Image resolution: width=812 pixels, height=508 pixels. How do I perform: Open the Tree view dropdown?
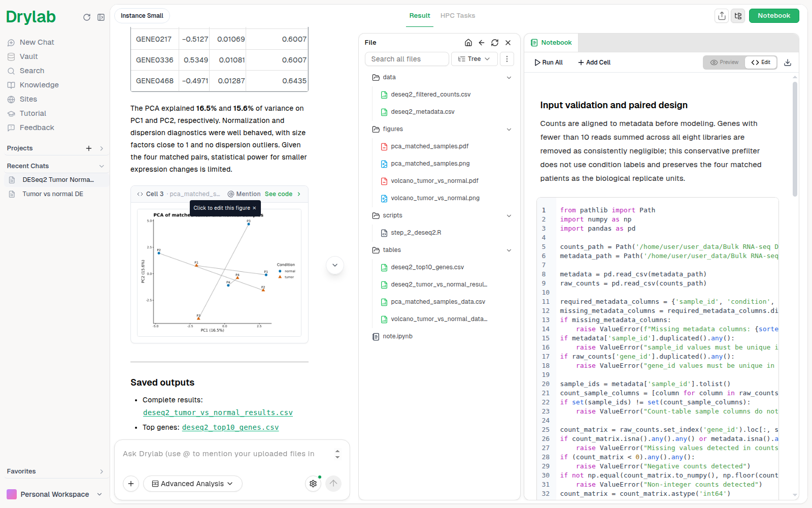pos(474,59)
